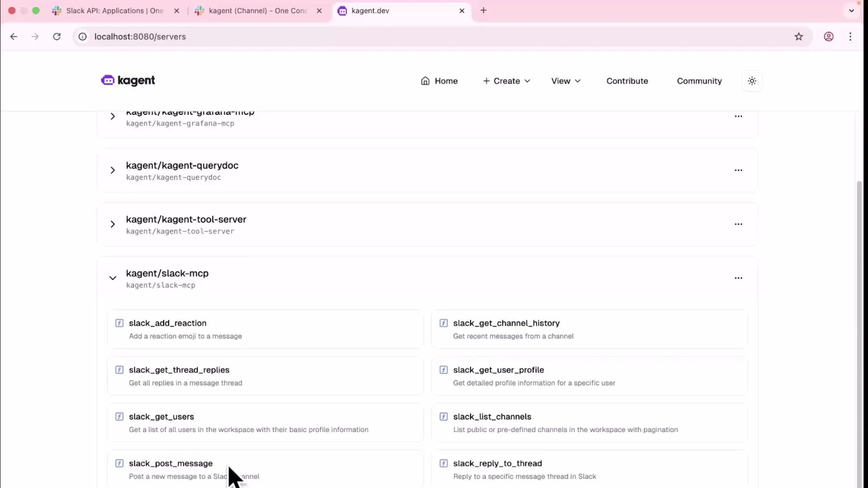
Task: Open the Create dropdown menu
Action: 506,81
